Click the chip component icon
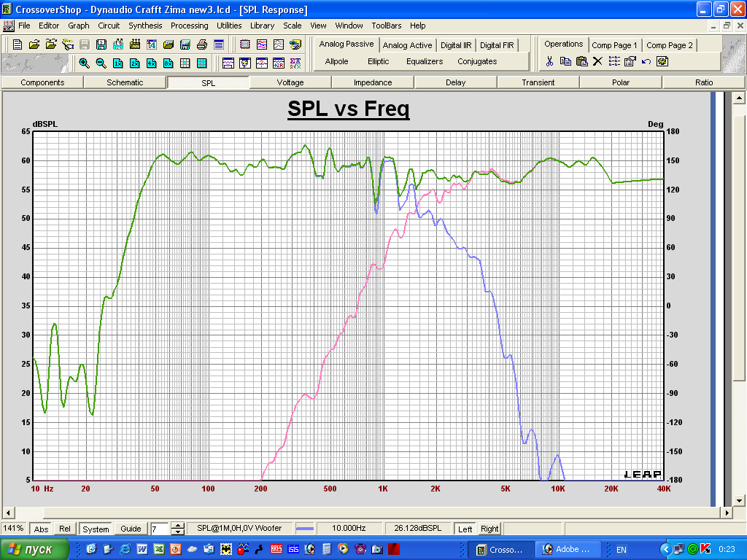 tap(245, 44)
